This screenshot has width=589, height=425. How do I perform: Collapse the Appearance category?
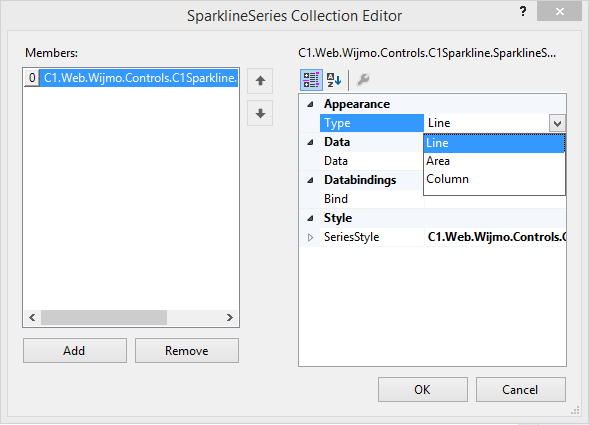click(x=310, y=104)
